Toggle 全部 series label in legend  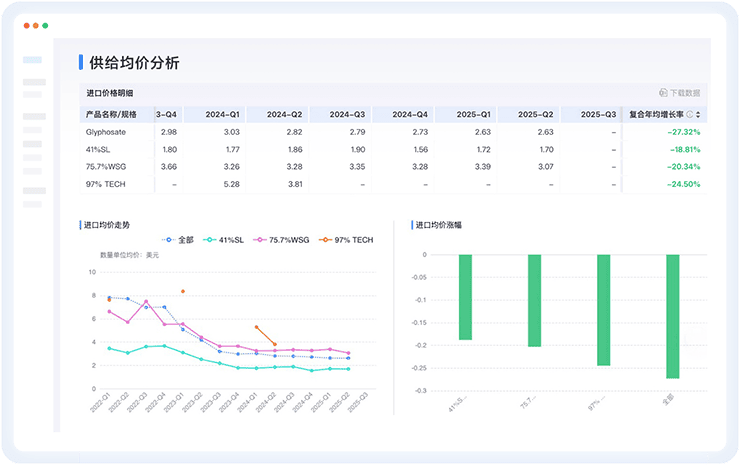pos(186,240)
